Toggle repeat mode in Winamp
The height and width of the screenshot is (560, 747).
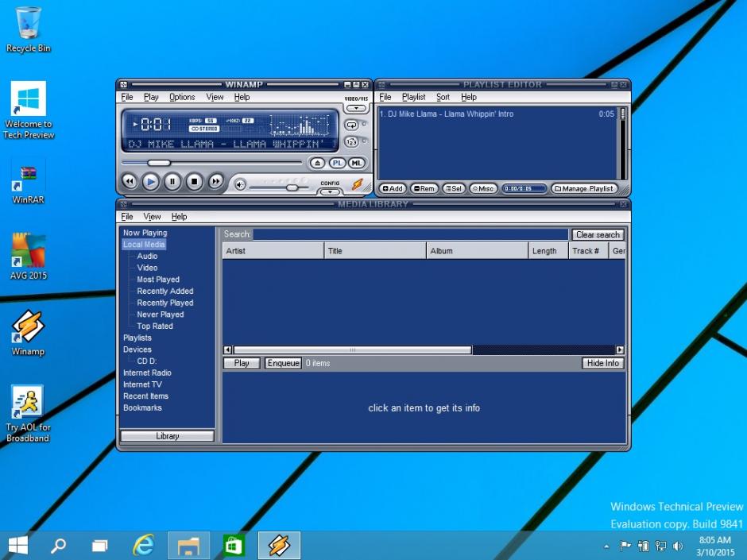coord(351,126)
